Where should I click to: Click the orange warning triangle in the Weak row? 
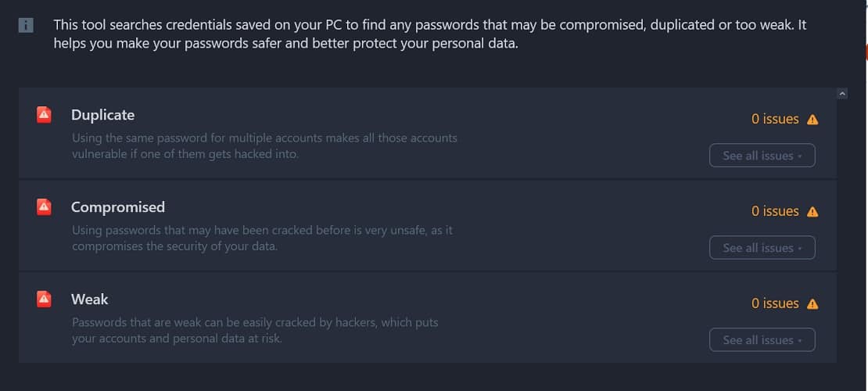click(x=812, y=303)
